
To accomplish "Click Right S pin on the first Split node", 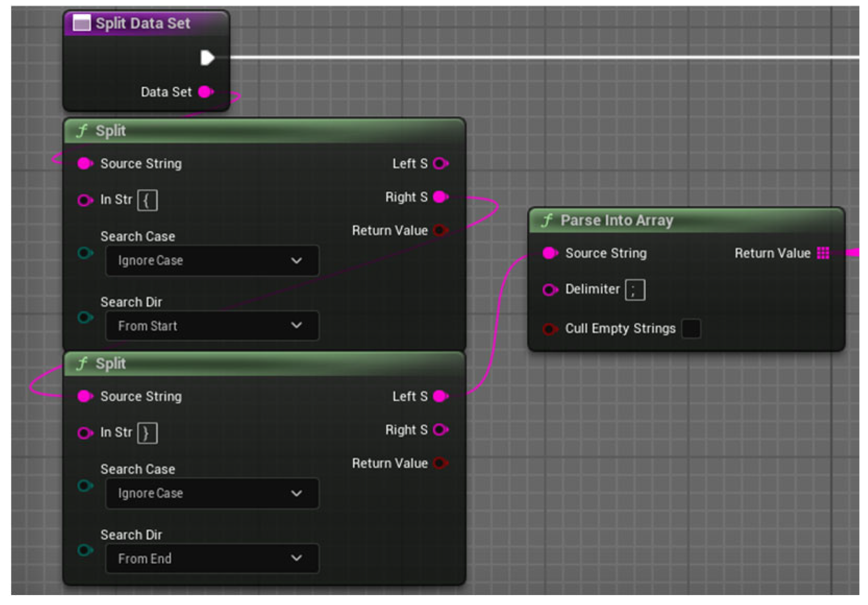I will (440, 197).
